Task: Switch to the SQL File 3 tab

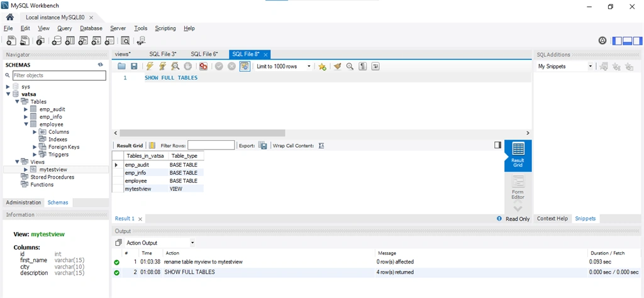Action: [x=163, y=54]
